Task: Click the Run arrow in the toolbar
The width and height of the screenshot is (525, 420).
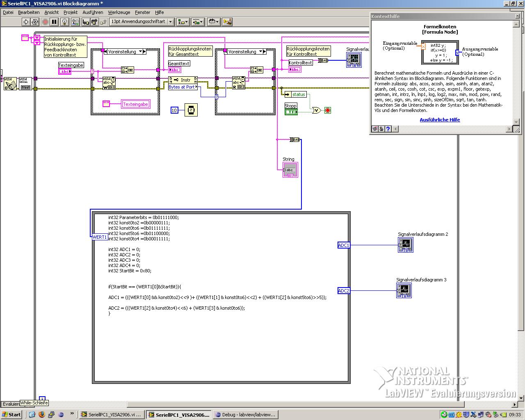Action: (x=26, y=22)
